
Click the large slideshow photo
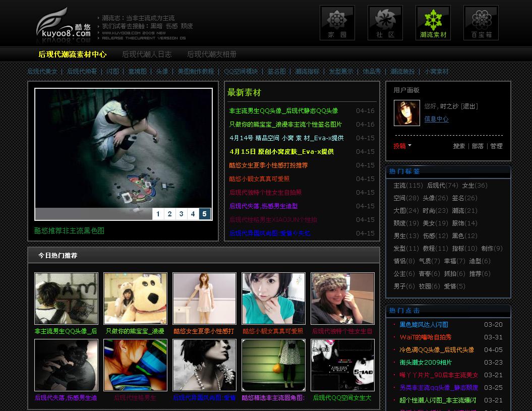[x=124, y=148]
